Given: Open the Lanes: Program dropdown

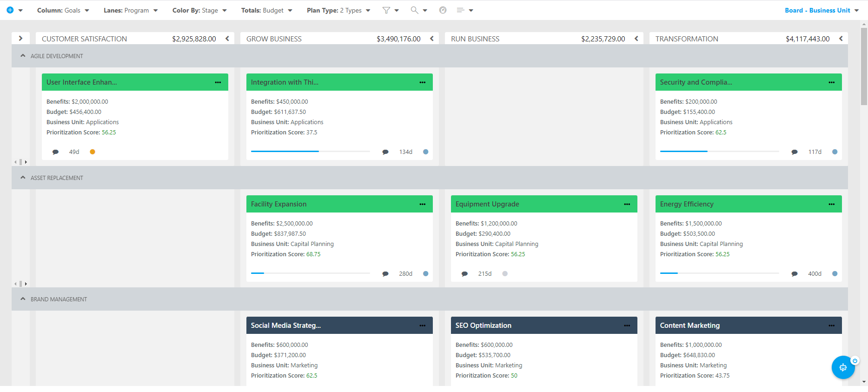Looking at the screenshot, I should point(131,10).
